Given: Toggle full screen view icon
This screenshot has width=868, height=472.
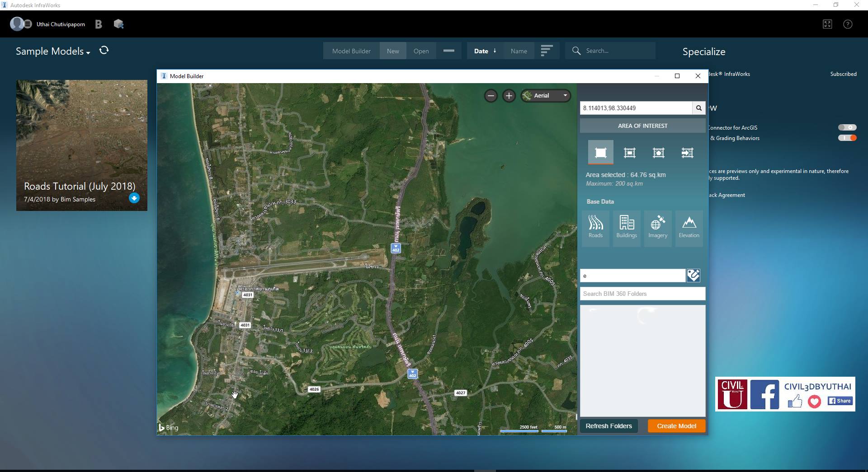Looking at the screenshot, I should click(827, 24).
